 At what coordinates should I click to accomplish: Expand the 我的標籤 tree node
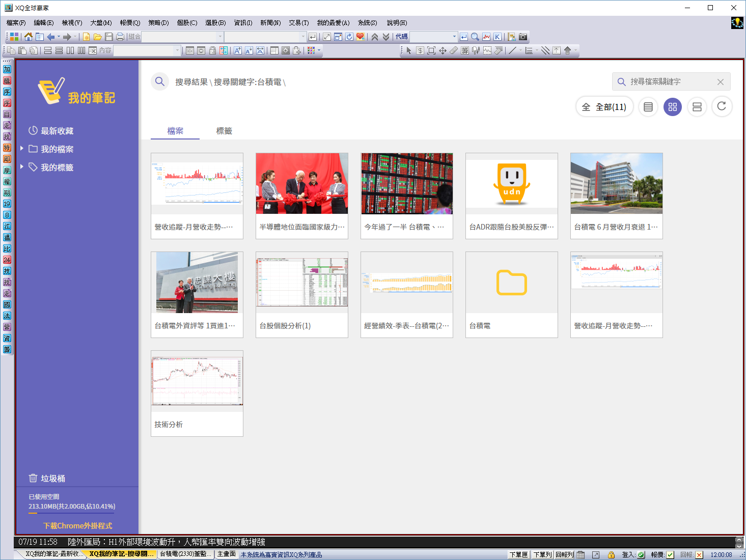pyautogui.click(x=22, y=166)
